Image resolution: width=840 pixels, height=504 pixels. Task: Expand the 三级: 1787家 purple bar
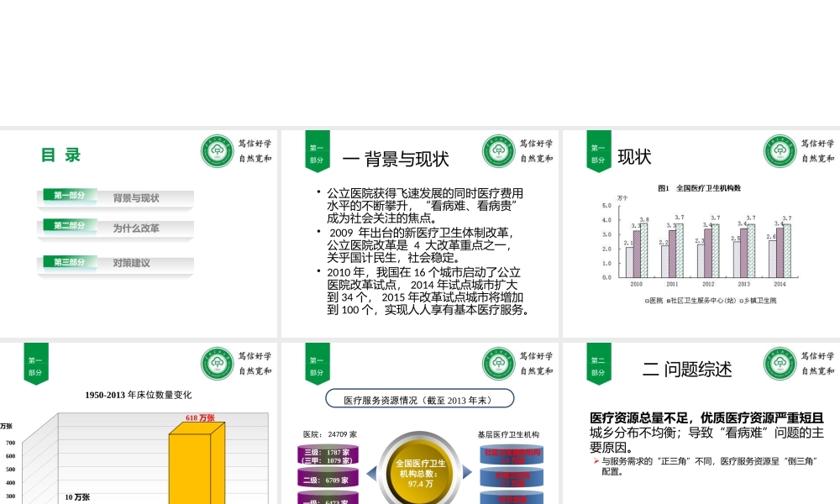pyautogui.click(x=328, y=453)
